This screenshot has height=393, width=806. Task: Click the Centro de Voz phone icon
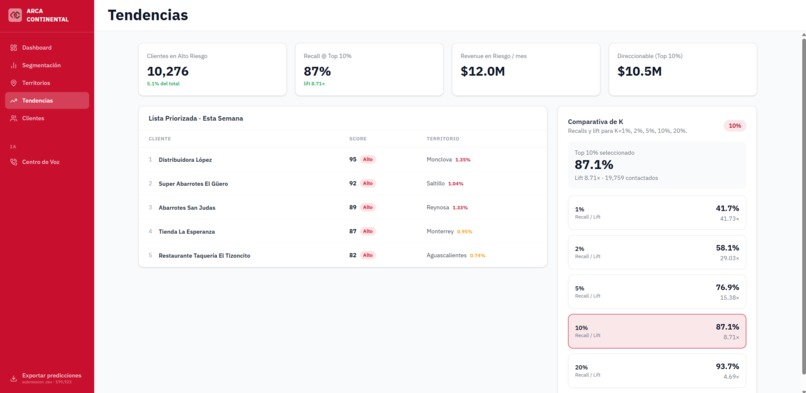(x=14, y=162)
